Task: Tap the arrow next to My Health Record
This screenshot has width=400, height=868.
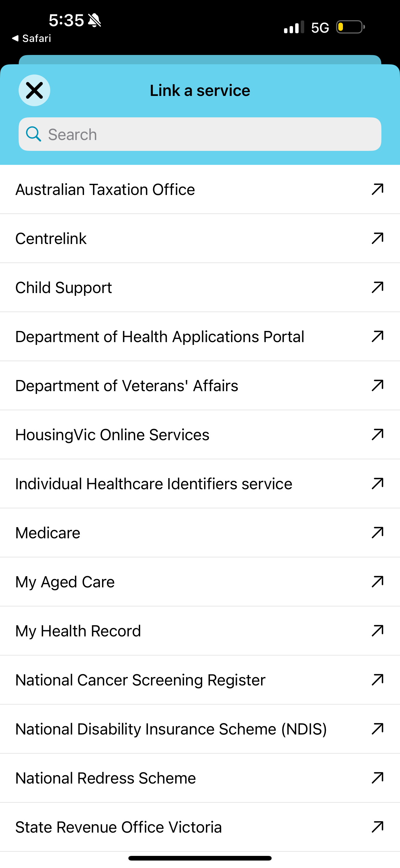Action: click(x=377, y=631)
